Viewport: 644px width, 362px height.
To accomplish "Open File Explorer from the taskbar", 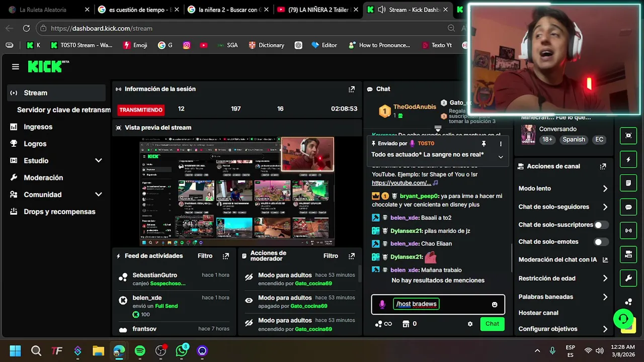I will click(98, 350).
